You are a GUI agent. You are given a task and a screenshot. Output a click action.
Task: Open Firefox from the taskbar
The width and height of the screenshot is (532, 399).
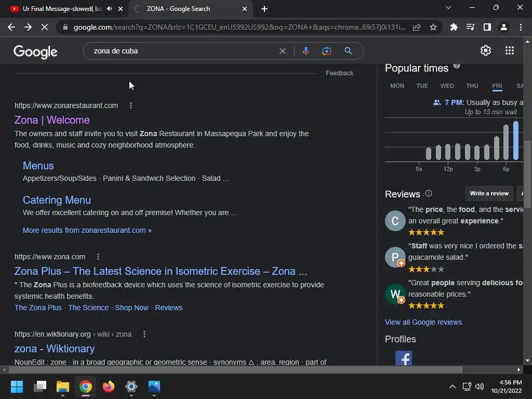[109, 386]
